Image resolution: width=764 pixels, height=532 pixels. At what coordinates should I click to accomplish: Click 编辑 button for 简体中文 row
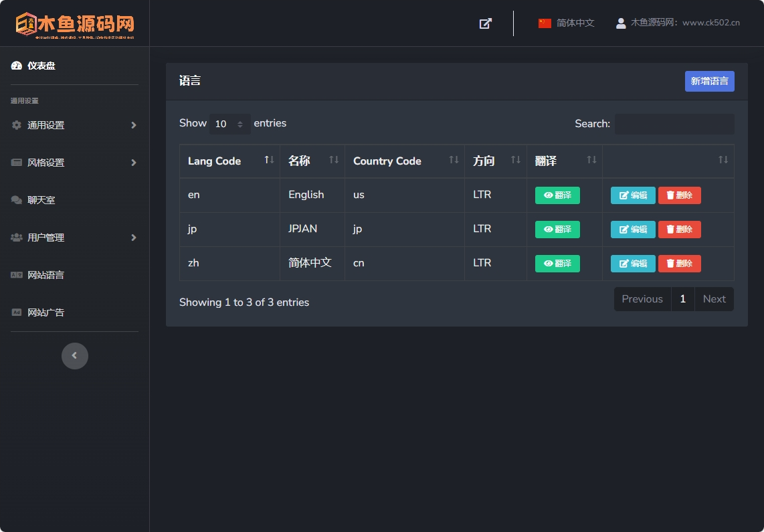[x=633, y=264]
